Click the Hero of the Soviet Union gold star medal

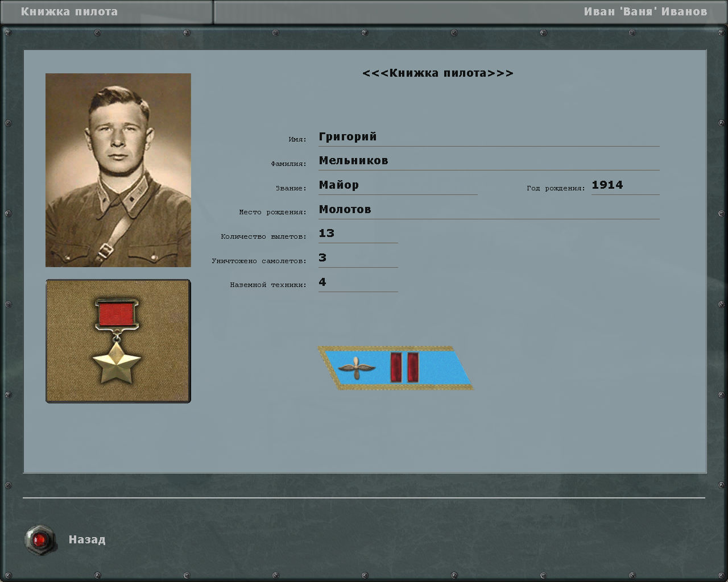(118, 340)
